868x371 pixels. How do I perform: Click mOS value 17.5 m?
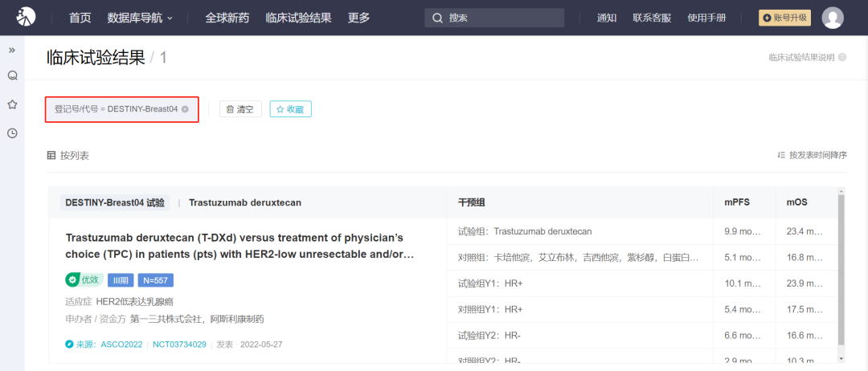click(x=805, y=309)
